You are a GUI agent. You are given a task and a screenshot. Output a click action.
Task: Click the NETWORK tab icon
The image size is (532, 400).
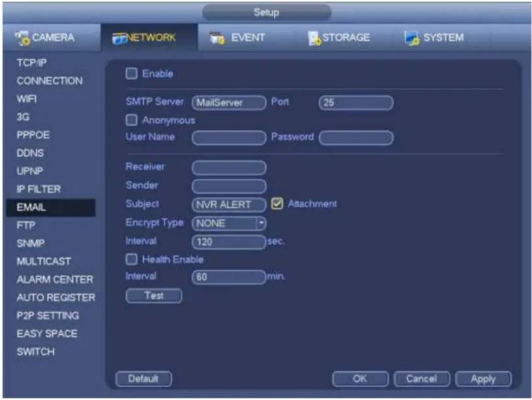click(120, 38)
